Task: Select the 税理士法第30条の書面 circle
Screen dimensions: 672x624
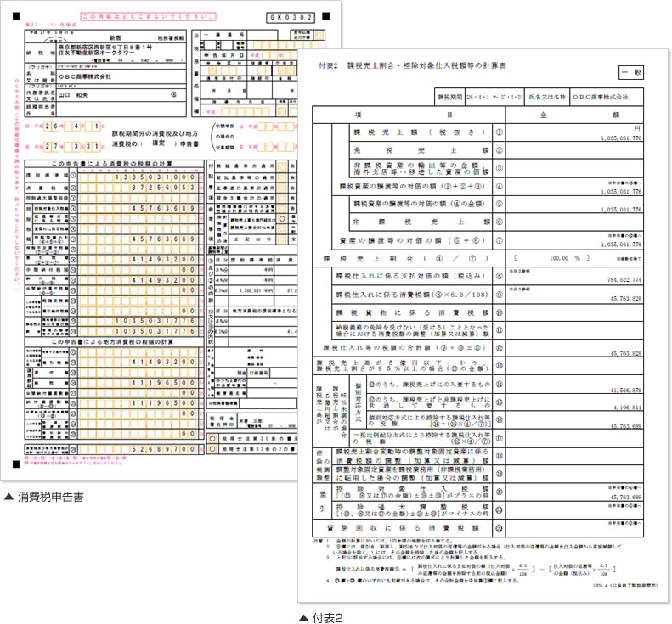Action: point(212,439)
